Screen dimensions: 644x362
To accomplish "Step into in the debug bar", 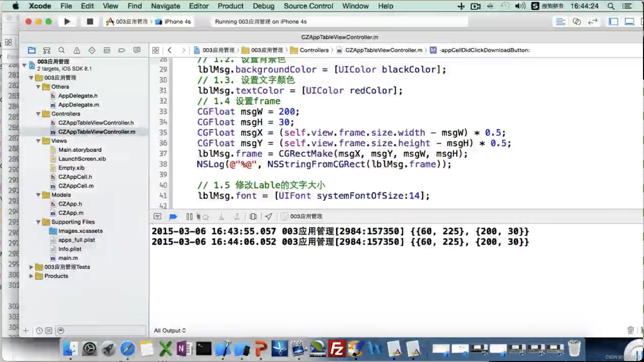I will (221, 216).
